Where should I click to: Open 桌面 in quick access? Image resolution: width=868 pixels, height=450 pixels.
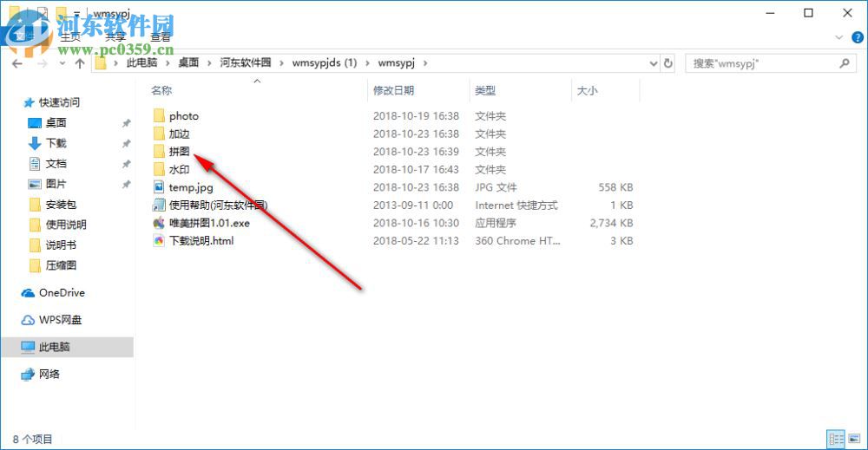pyautogui.click(x=56, y=123)
